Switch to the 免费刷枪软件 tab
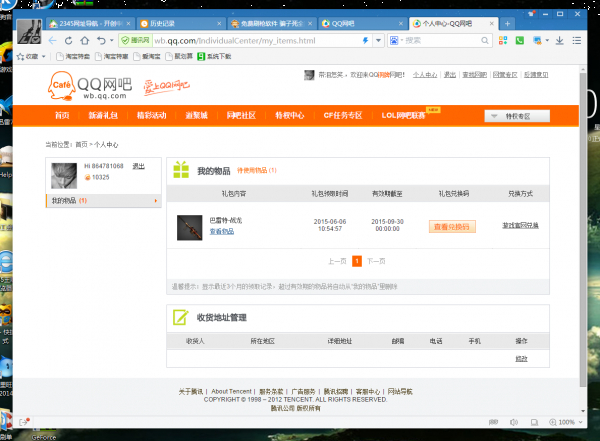The width and height of the screenshot is (600, 441). click(272, 24)
